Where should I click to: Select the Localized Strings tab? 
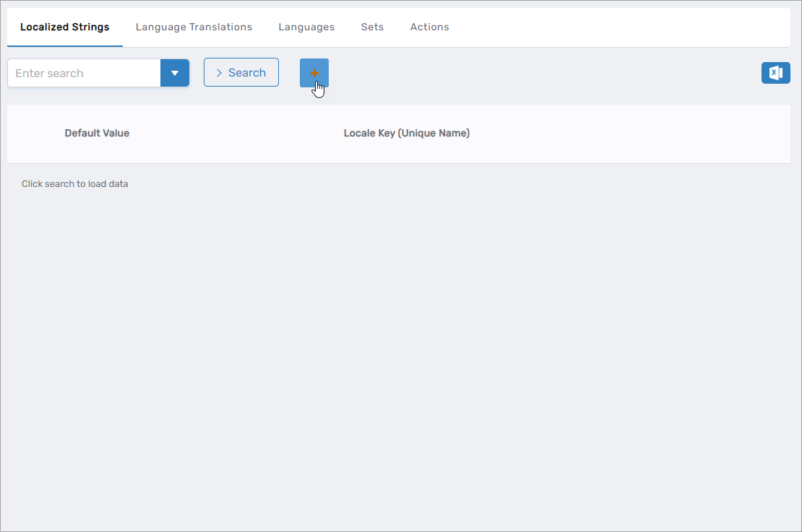[65, 27]
